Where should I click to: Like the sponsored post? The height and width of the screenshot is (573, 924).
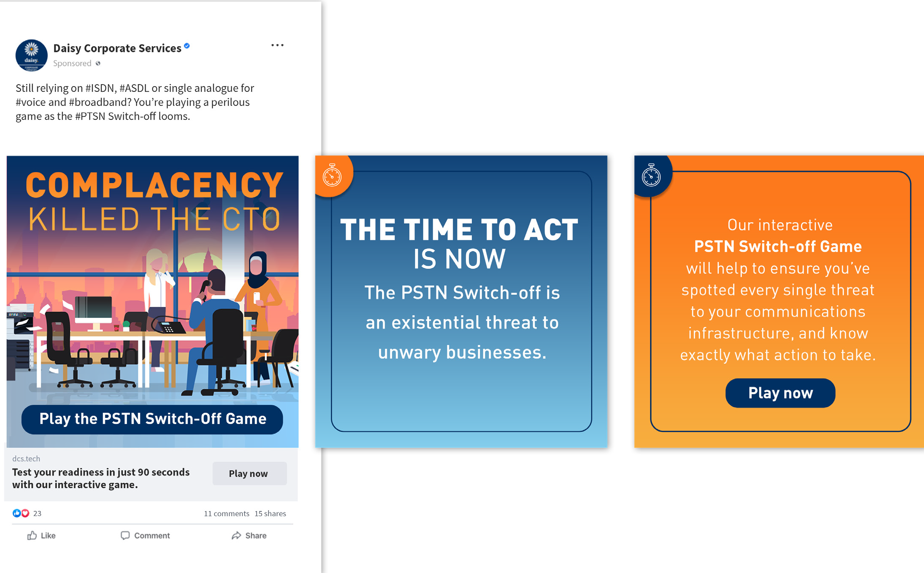tap(42, 535)
